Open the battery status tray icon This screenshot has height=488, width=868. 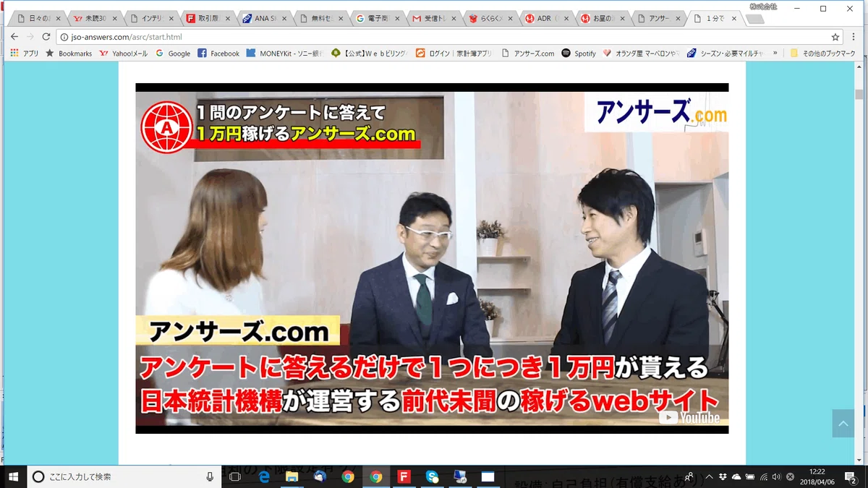click(x=750, y=476)
